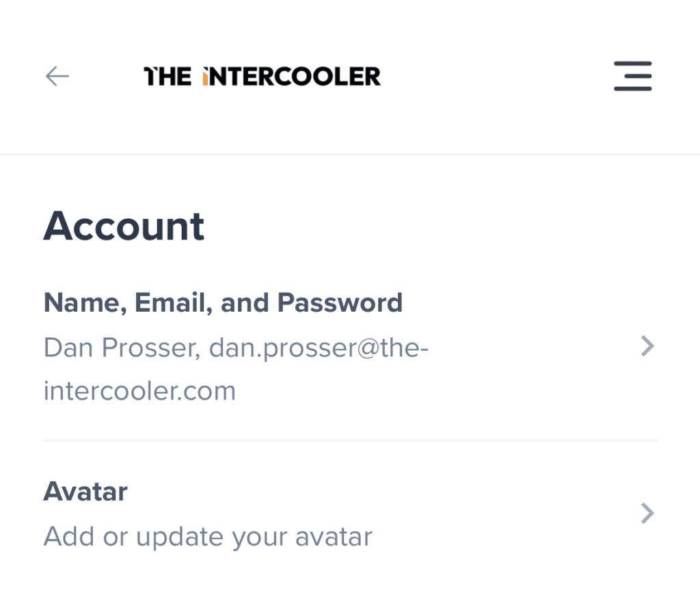The height and width of the screenshot is (612, 700).
Task: Tap the back arrow icon
Action: 57,76
